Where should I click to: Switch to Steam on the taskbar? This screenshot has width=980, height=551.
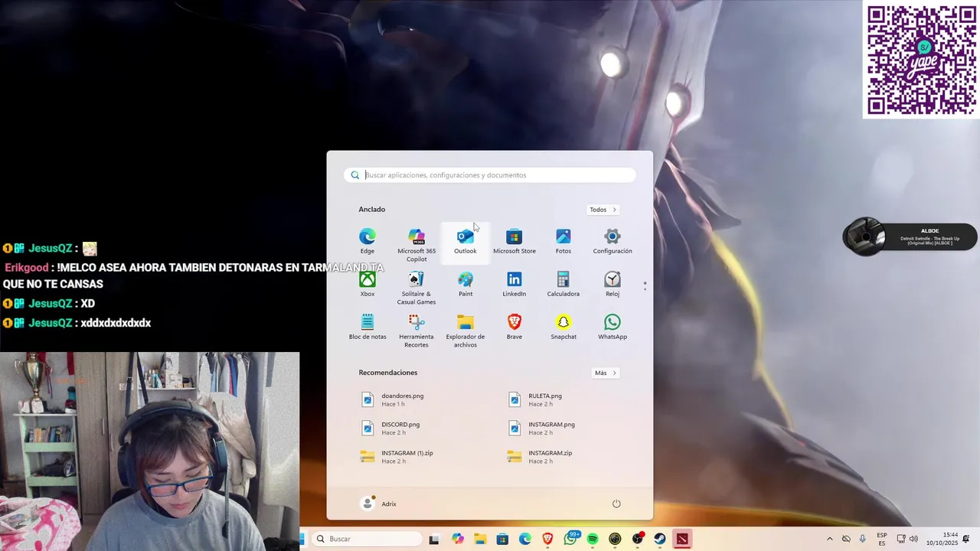click(659, 539)
